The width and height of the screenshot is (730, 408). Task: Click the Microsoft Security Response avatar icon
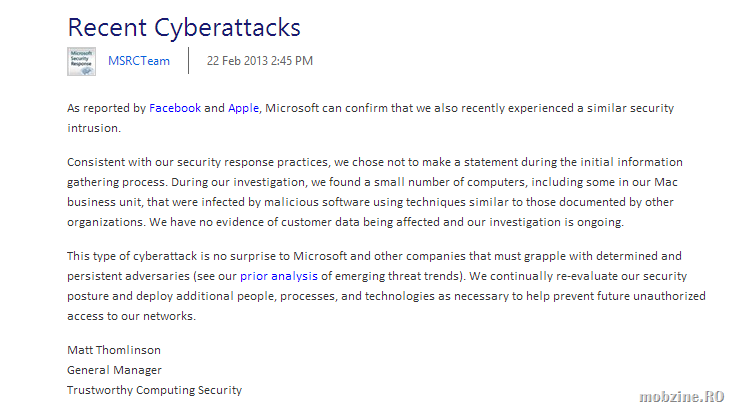coord(81,61)
